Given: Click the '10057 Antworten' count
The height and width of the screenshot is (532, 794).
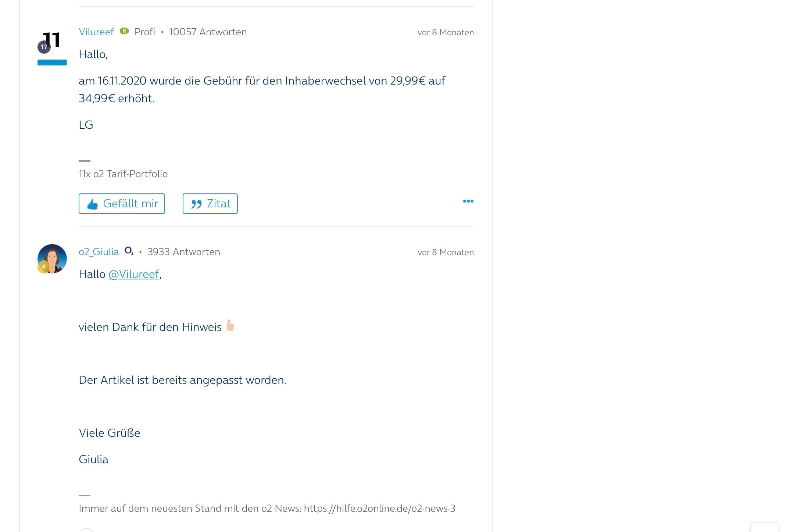Looking at the screenshot, I should (x=208, y=32).
